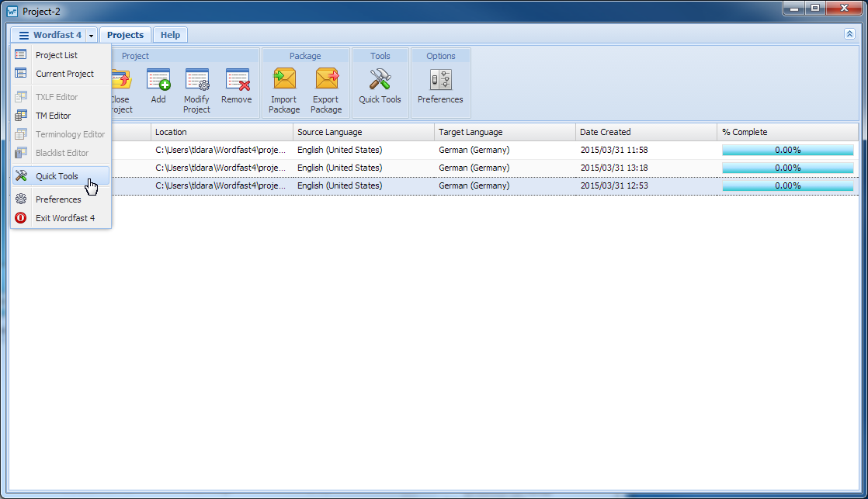Click the crossed-tools icon beside Quick Tools in the menu

(x=21, y=175)
